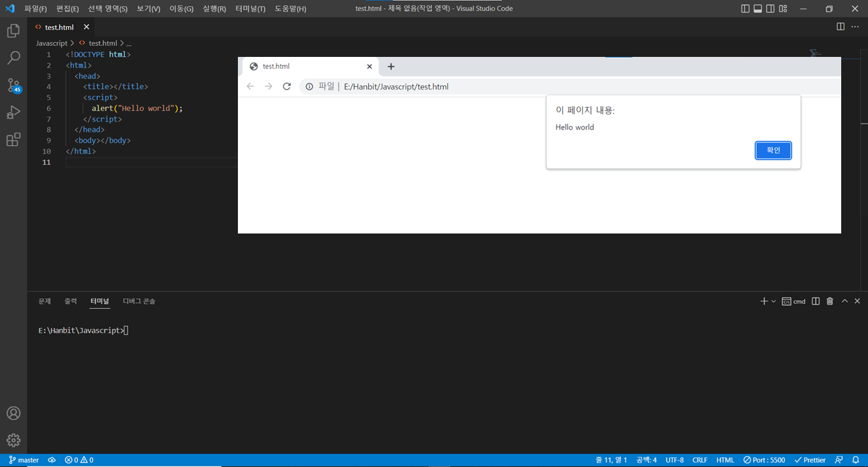The width and height of the screenshot is (868, 467).
Task: Switch to the 문제 panel tab
Action: click(44, 301)
